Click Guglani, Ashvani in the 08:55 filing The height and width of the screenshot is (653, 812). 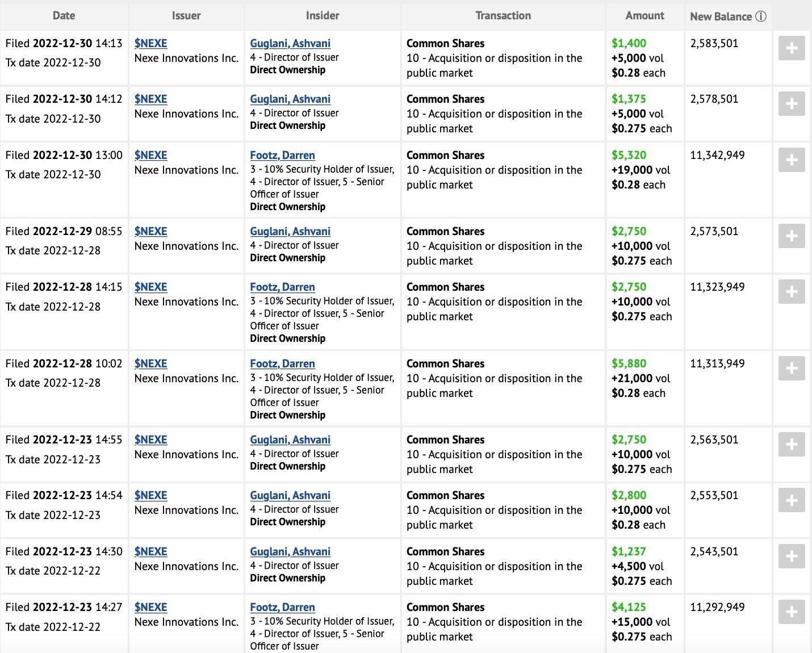pos(290,231)
